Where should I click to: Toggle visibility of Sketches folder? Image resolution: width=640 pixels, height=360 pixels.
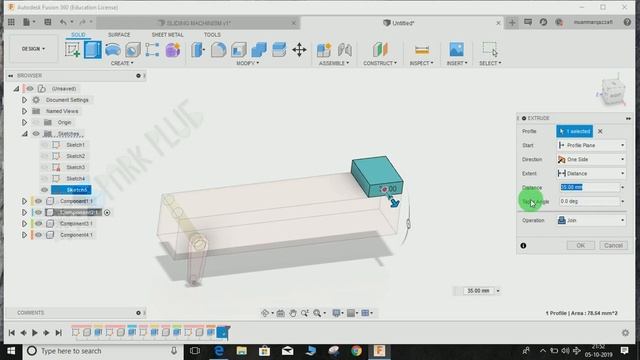36,133
